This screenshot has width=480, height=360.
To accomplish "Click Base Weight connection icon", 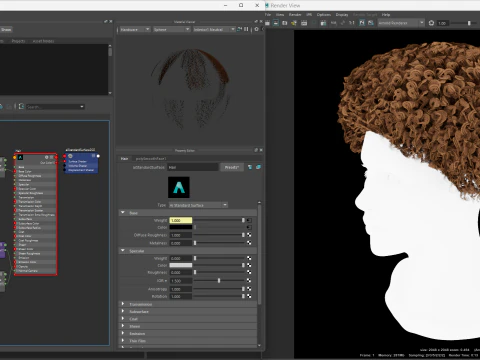I will (x=249, y=220).
